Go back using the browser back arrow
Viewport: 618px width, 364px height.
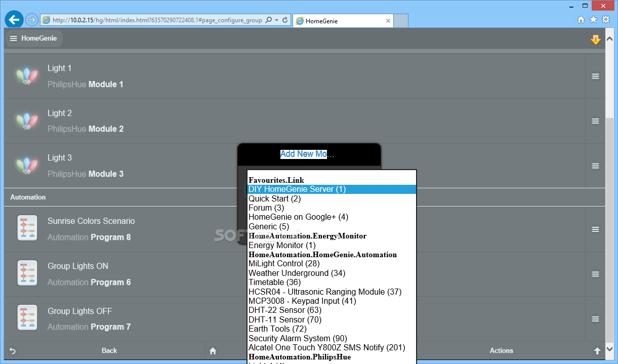point(14,20)
